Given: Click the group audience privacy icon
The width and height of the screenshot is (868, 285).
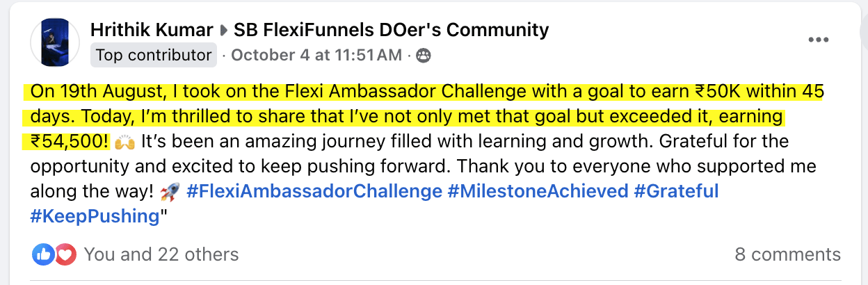Looking at the screenshot, I should [x=423, y=55].
